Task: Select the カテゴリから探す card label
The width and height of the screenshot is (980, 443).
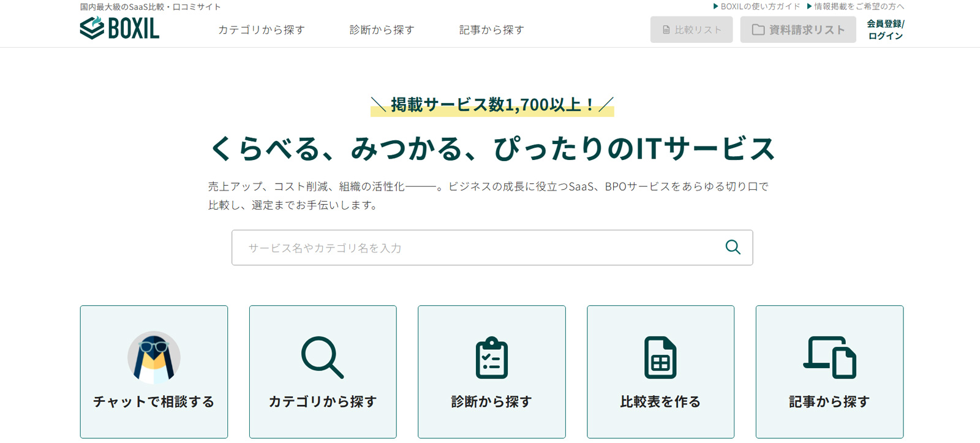Action: 323,402
